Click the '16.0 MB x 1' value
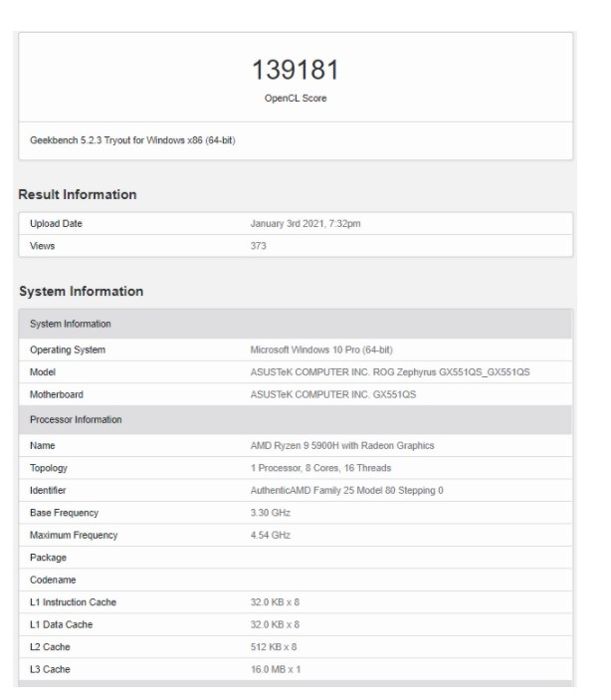Image resolution: width=611 pixels, height=700 pixels. pyautogui.click(x=276, y=669)
